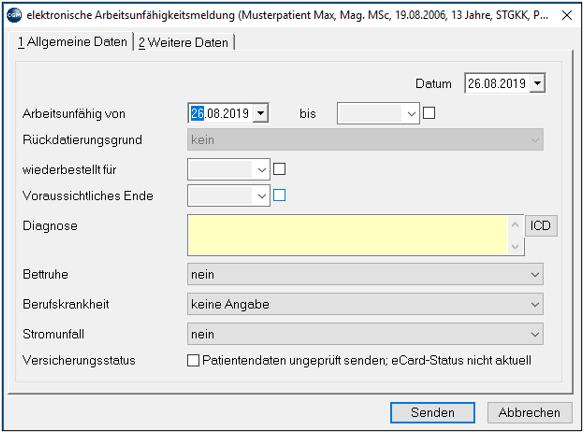Open the Berufskrankheit dropdown
The height and width of the screenshot is (433, 584).
[x=365, y=304]
